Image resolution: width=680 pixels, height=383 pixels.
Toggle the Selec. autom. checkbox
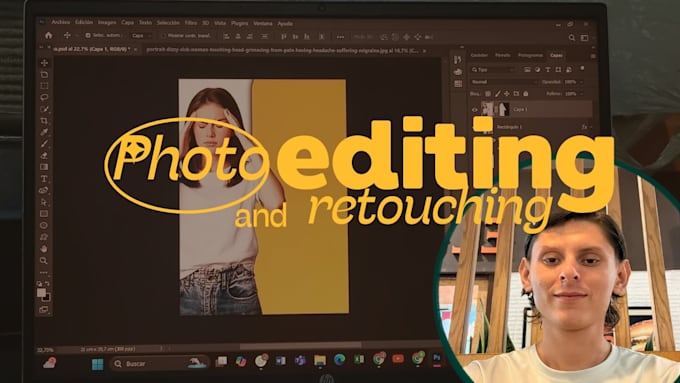(88, 36)
